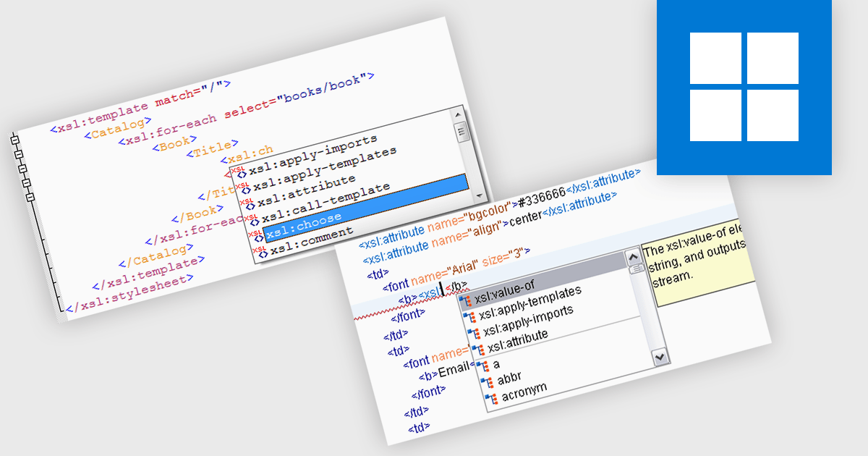Click the element icon beside acronym
Screen dimensions: 868x456
491,397
